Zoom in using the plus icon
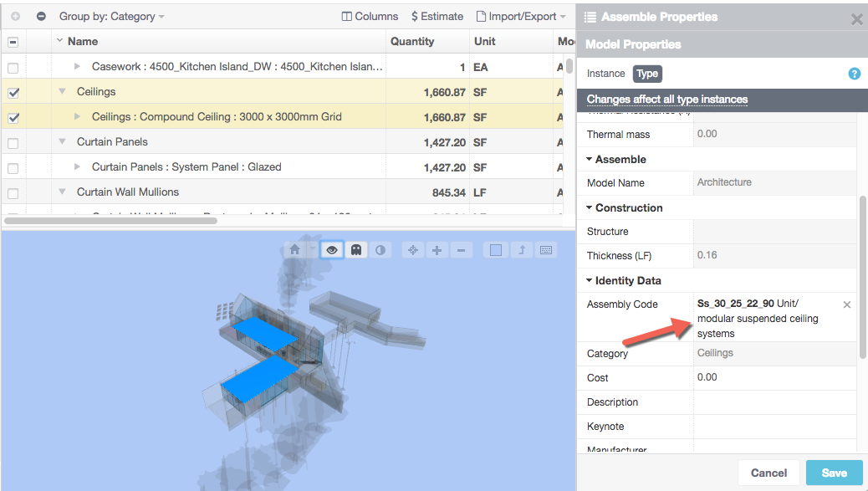 [x=437, y=249]
